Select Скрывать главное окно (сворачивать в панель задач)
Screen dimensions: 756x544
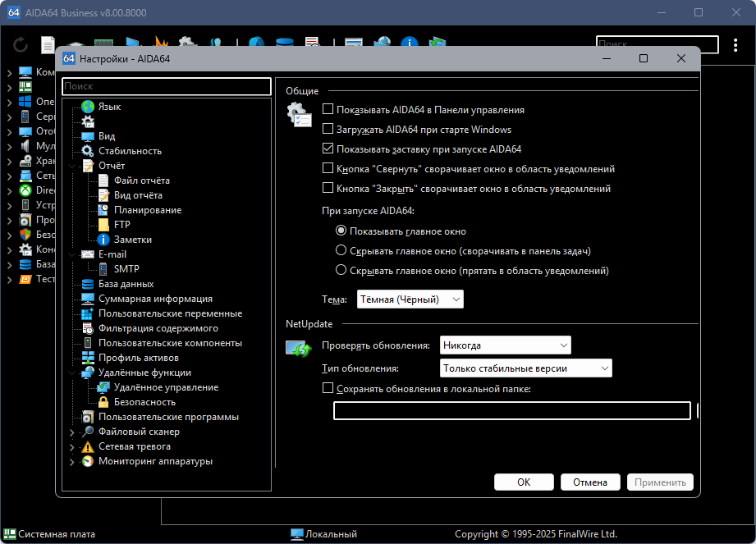pos(341,250)
